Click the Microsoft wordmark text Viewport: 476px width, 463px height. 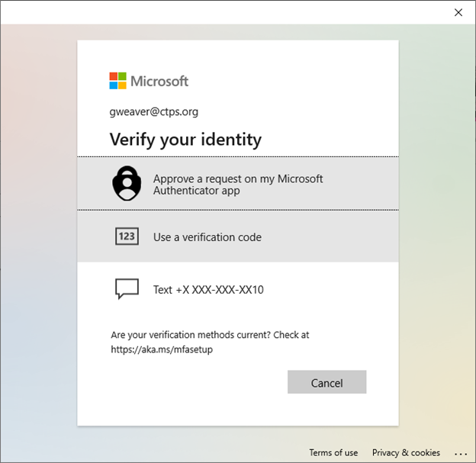pyautogui.click(x=159, y=81)
